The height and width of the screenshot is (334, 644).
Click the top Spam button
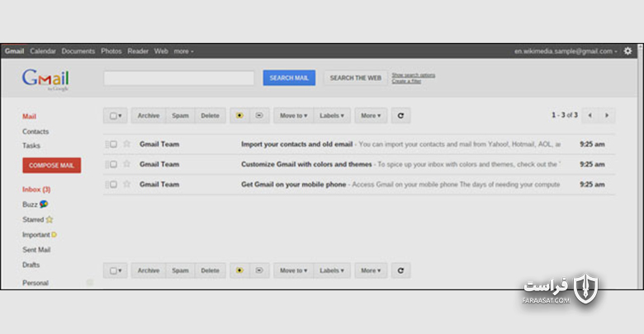click(180, 115)
